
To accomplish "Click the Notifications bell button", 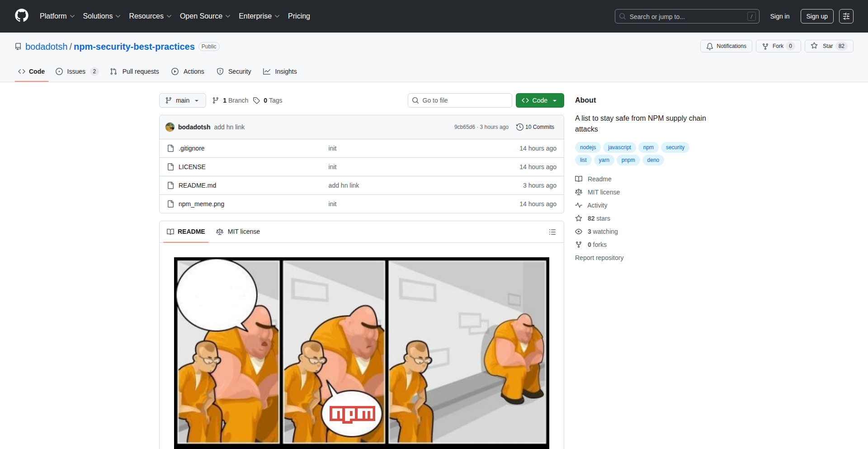I will click(726, 46).
